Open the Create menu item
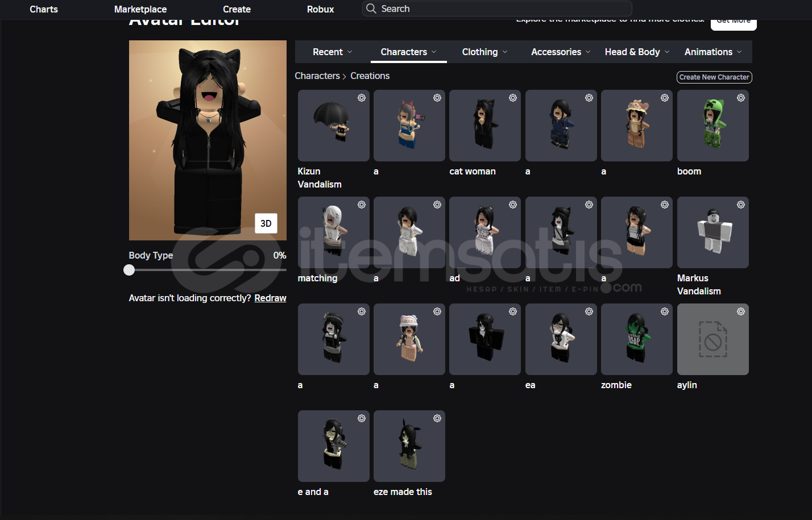Image resolution: width=812 pixels, height=520 pixels. pos(237,9)
